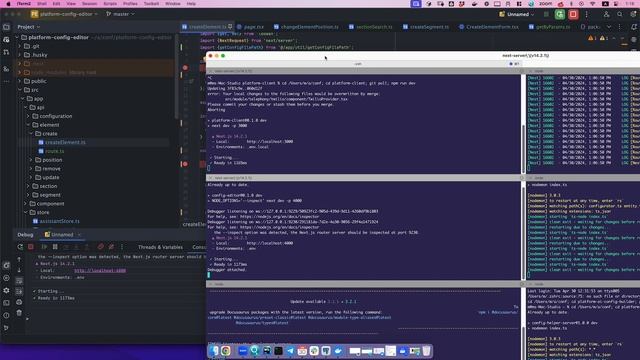Open the Debug tool window icon in left strip
The height and width of the screenshot is (360, 640).
point(6,265)
